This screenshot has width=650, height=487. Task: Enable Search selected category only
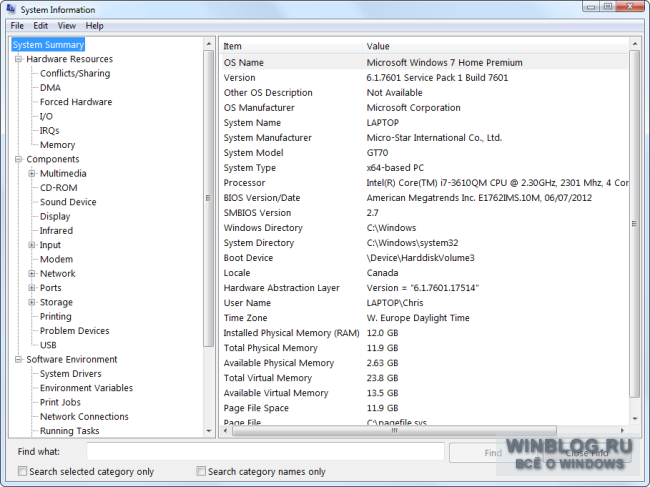tap(22, 471)
